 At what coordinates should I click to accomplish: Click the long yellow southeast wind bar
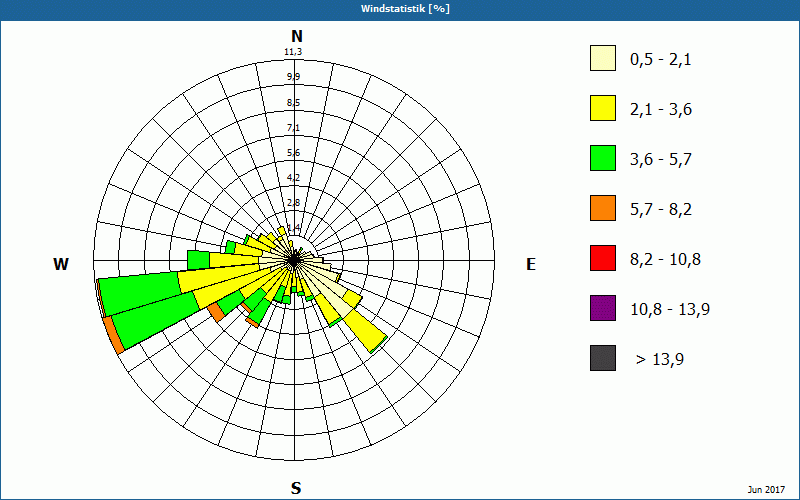(365, 331)
